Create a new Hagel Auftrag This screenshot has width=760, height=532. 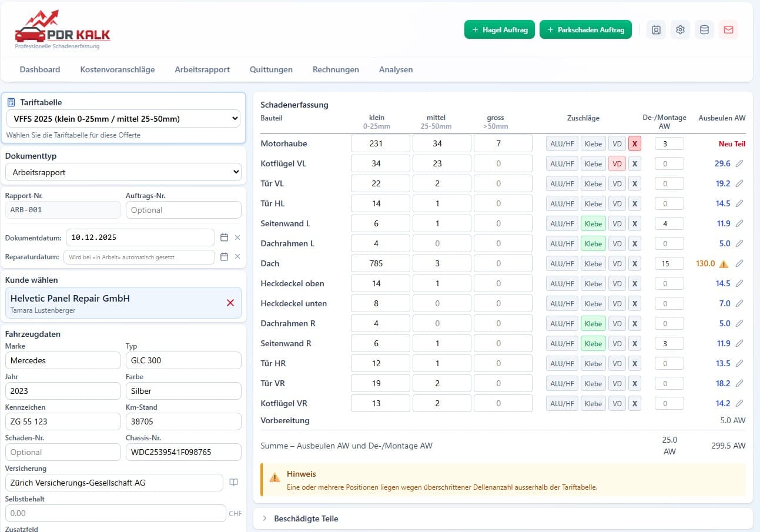tap(499, 30)
